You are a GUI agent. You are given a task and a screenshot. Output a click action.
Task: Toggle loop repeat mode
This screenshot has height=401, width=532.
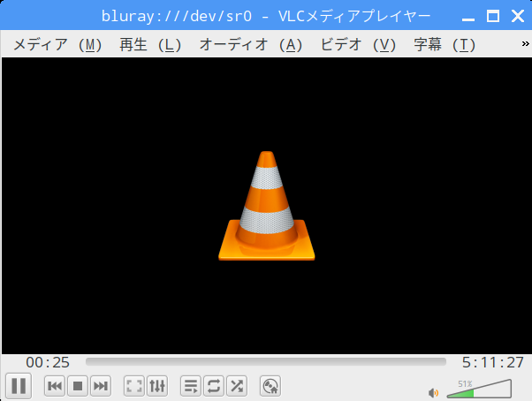coord(214,386)
